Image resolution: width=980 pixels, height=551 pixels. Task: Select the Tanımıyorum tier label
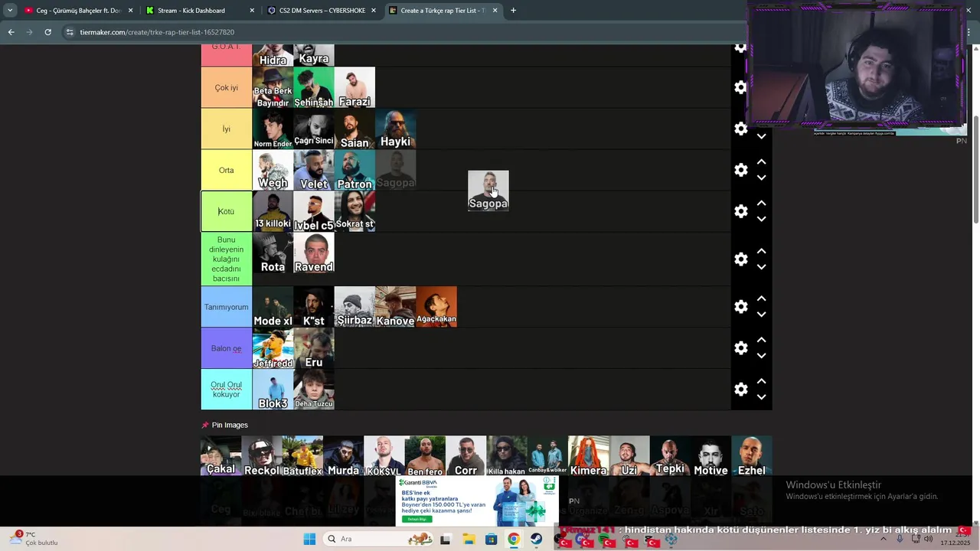226,307
